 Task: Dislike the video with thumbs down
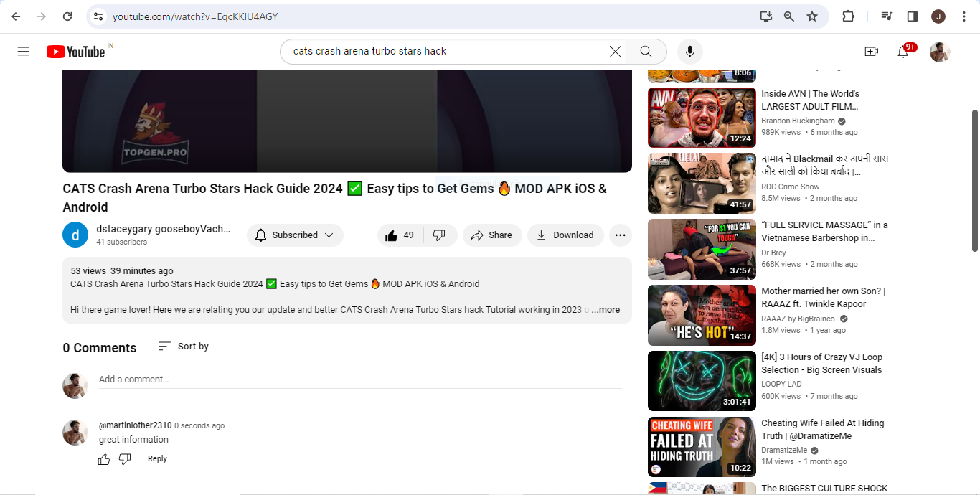pos(440,235)
